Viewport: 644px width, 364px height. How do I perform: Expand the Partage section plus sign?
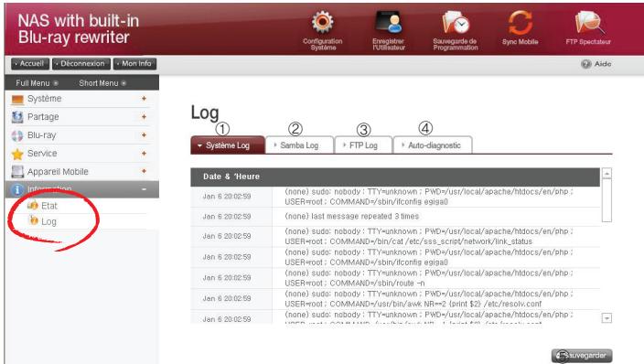tap(144, 117)
